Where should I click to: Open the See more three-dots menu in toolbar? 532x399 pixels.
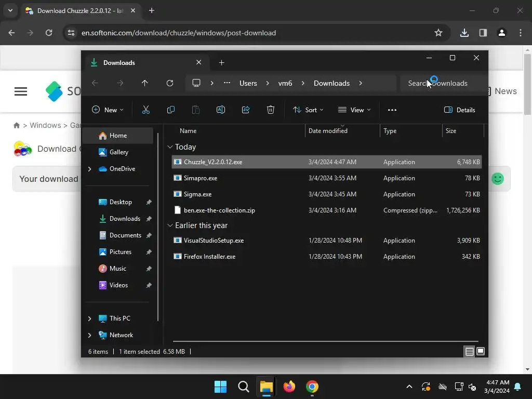point(392,110)
